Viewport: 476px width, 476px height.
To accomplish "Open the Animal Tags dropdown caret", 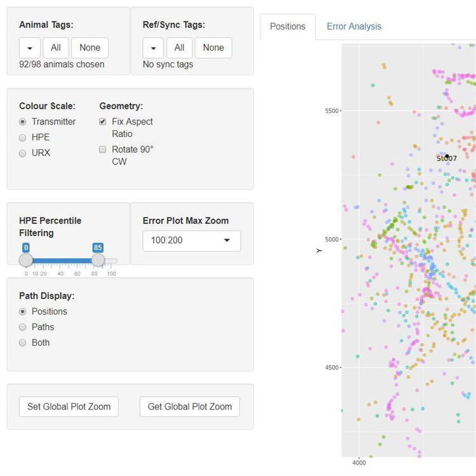I will point(30,48).
